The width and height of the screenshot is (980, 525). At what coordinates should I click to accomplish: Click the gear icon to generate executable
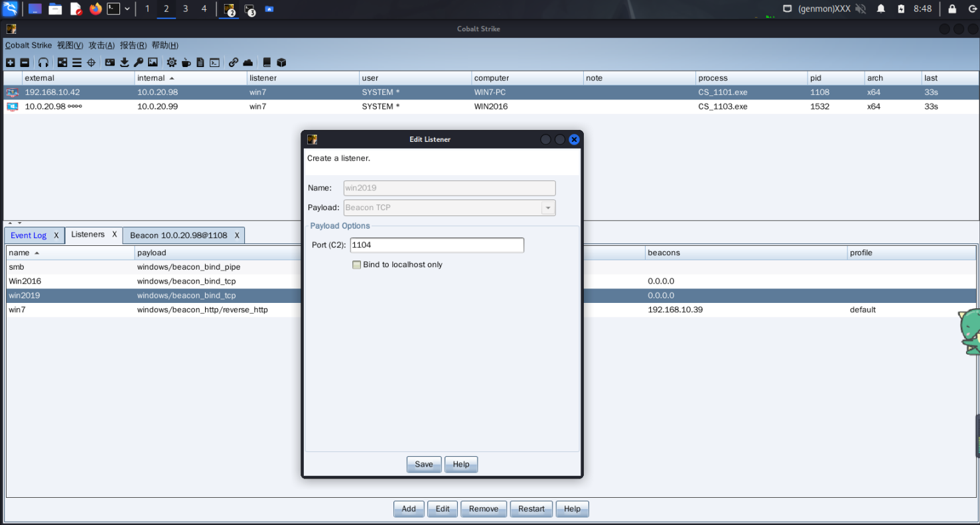tap(172, 62)
